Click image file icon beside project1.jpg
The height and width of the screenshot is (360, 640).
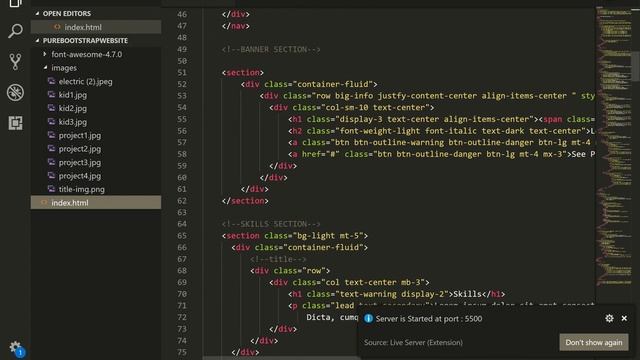(51, 135)
